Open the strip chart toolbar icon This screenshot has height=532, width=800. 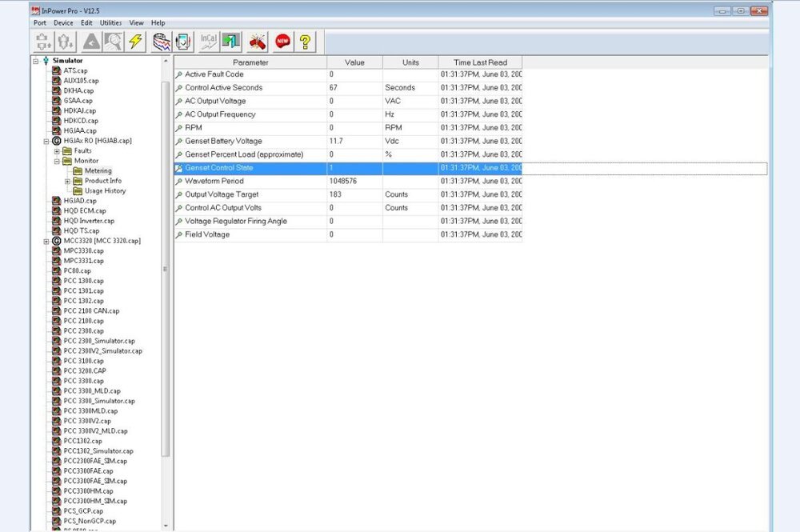click(x=162, y=42)
